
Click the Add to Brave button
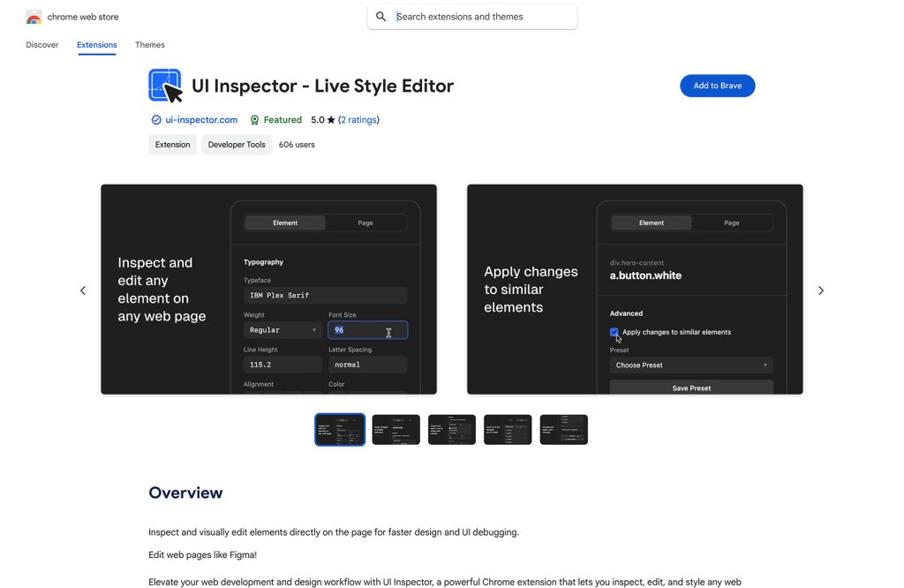(x=717, y=86)
